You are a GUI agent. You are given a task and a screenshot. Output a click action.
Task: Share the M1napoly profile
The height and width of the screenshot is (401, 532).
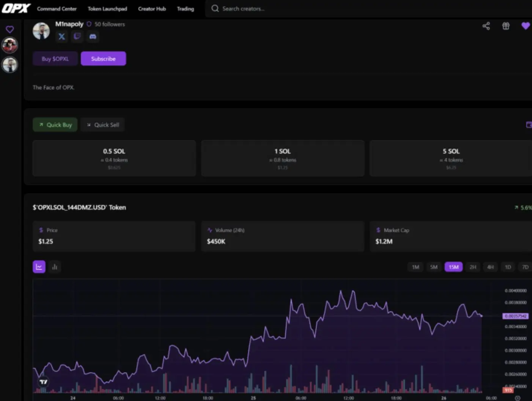coord(486,26)
